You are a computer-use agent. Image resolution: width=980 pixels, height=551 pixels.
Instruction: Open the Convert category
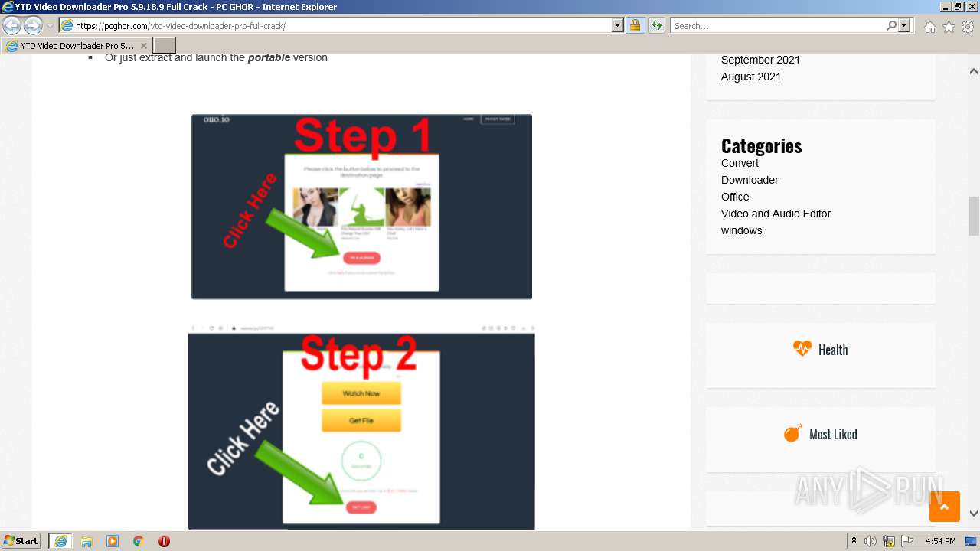740,163
